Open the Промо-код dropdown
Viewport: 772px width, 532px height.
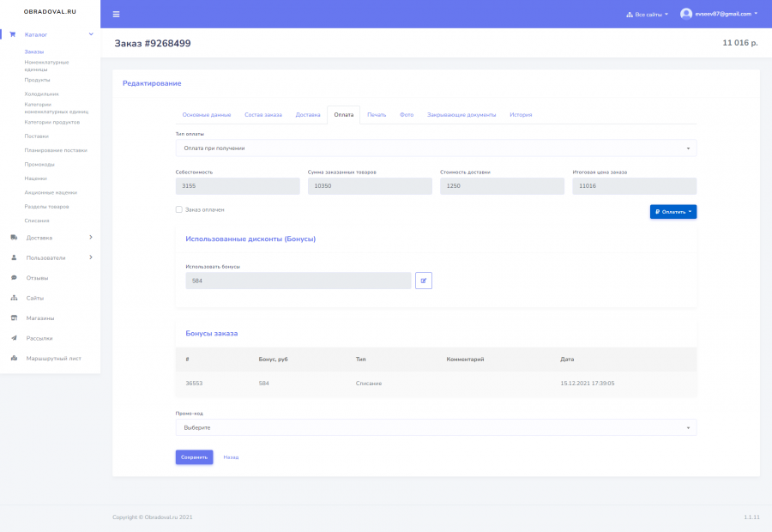tap(437, 427)
